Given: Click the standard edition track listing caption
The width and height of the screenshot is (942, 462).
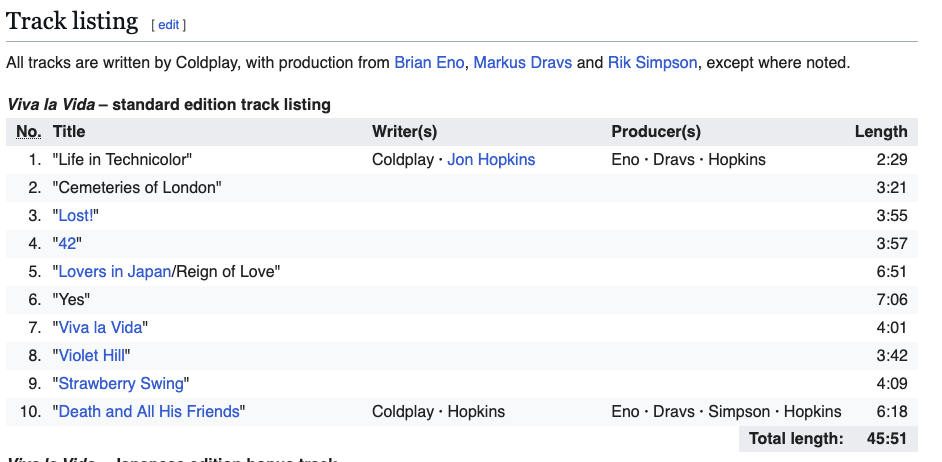Looking at the screenshot, I should [x=168, y=105].
